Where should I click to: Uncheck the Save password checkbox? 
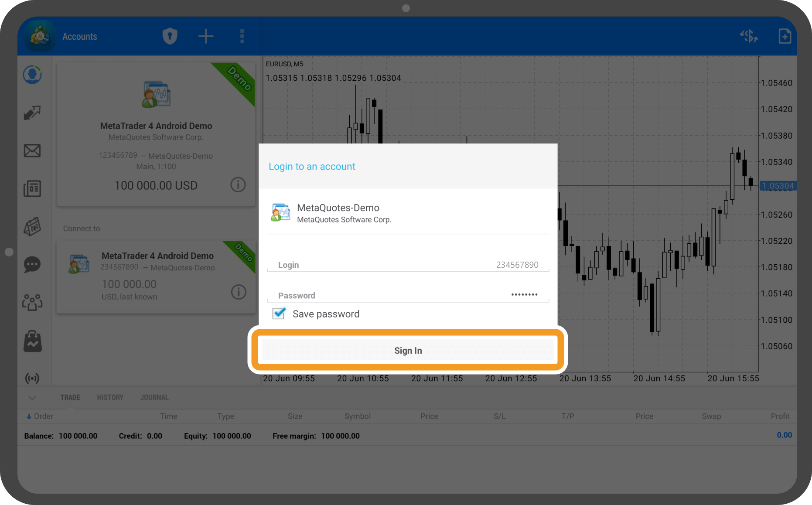click(279, 314)
